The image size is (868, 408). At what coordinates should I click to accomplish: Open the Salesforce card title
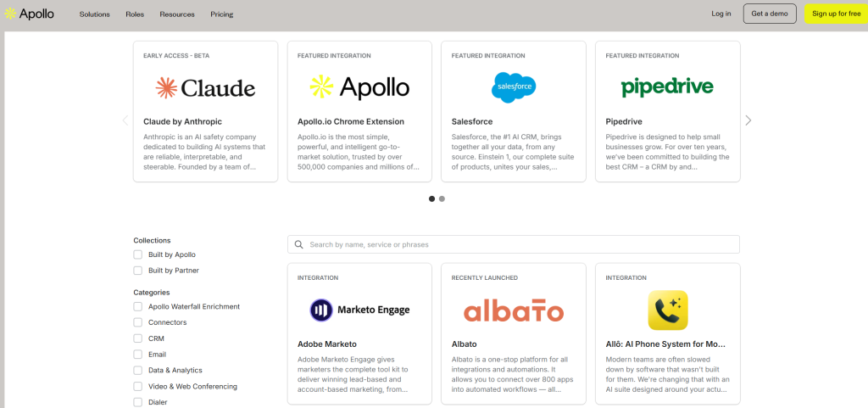(x=472, y=122)
